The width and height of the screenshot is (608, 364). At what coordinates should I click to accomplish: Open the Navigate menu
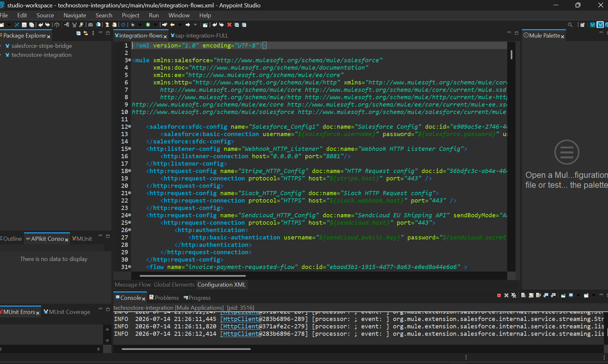[75, 15]
